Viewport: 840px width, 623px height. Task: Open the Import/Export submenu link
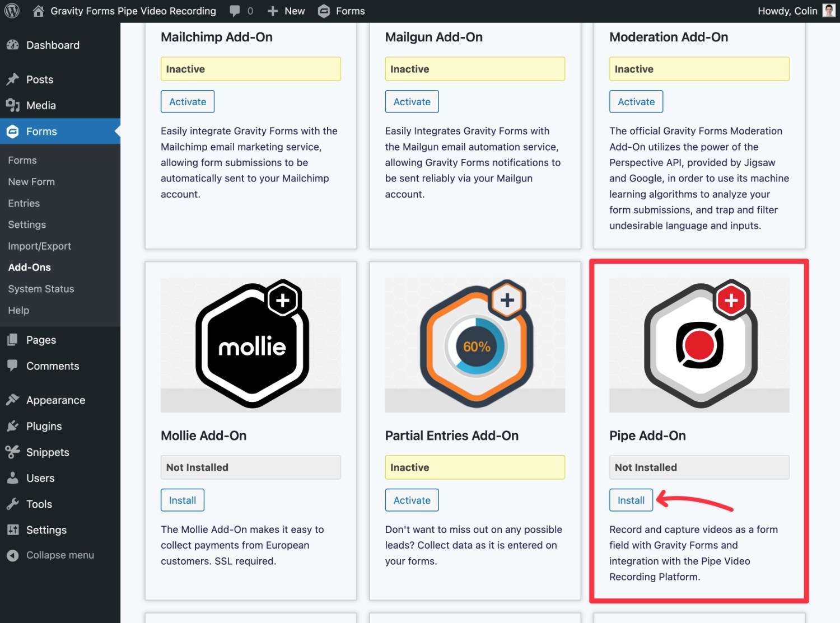coord(40,246)
